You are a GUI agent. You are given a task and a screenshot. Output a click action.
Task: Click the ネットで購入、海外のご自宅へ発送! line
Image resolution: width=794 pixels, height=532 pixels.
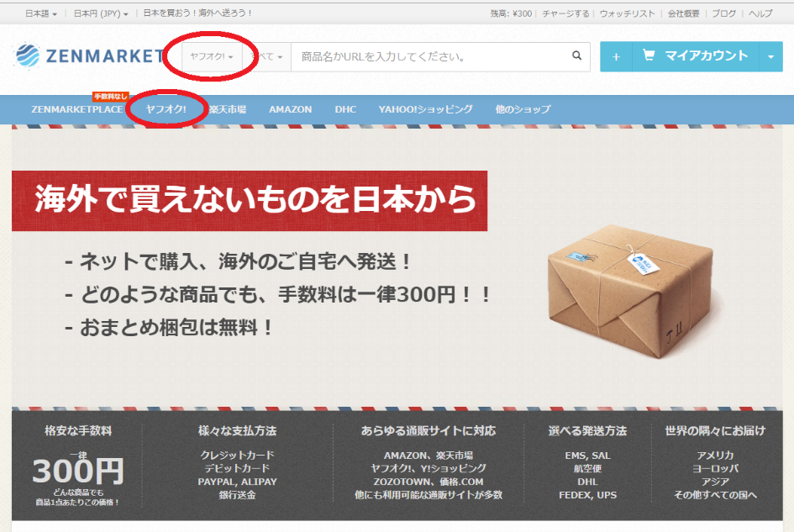pos(238,262)
